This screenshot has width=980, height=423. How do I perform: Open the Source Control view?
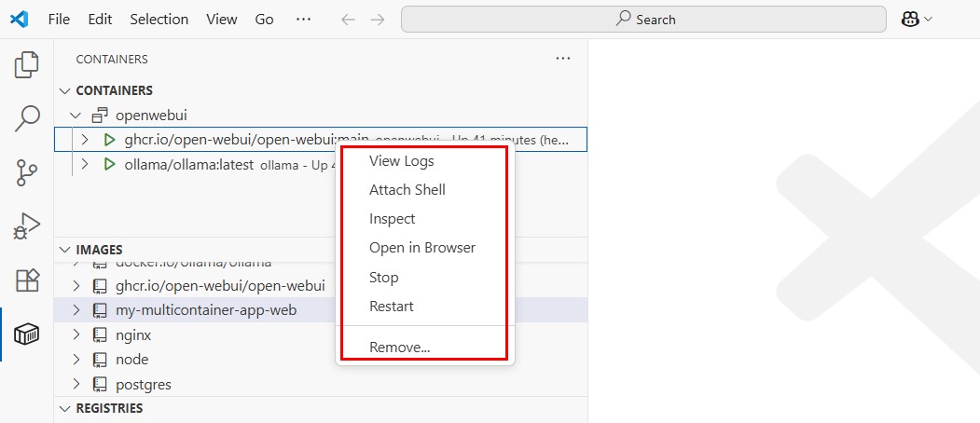pos(27,172)
